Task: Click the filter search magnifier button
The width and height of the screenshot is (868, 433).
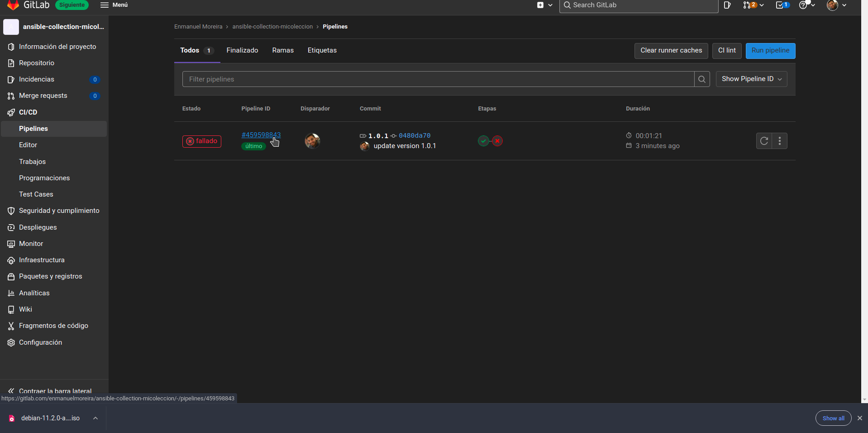Action: (x=702, y=79)
